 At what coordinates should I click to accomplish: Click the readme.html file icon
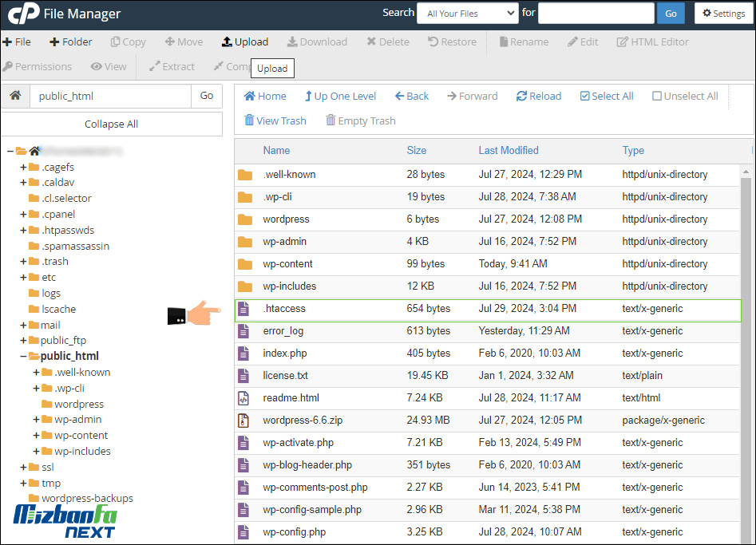click(x=244, y=398)
